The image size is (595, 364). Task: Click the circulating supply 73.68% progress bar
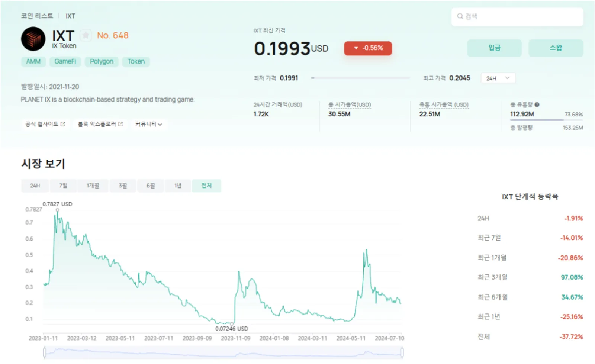(x=547, y=120)
